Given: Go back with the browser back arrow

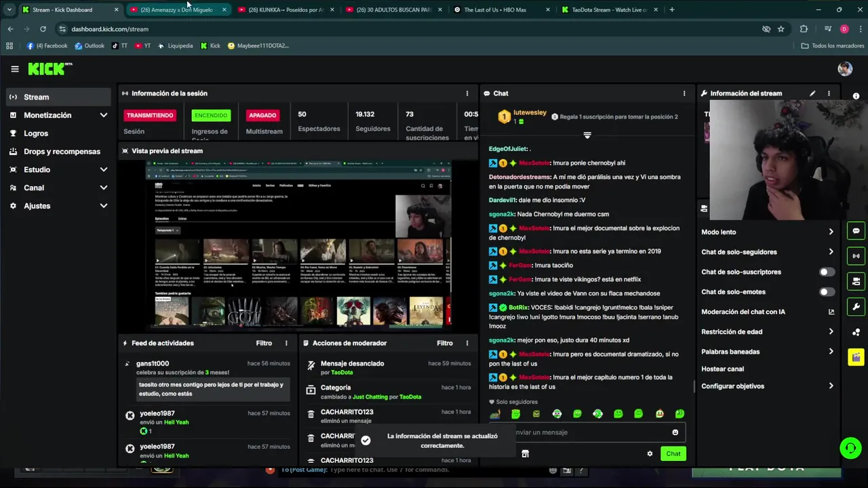Looking at the screenshot, I should click(10, 29).
